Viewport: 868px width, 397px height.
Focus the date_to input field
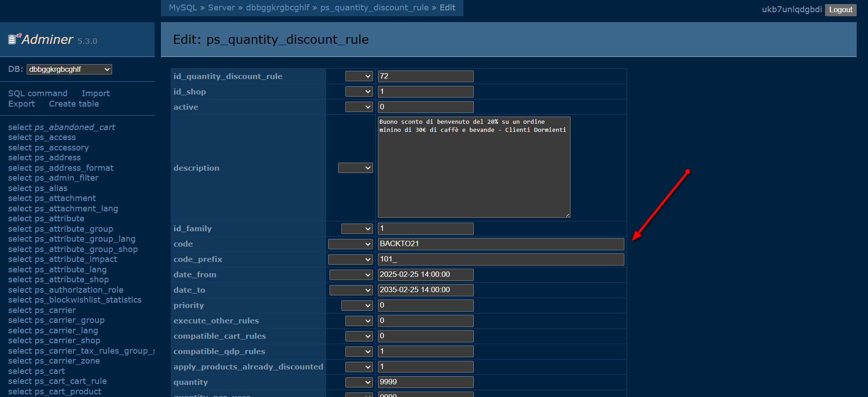coord(425,290)
